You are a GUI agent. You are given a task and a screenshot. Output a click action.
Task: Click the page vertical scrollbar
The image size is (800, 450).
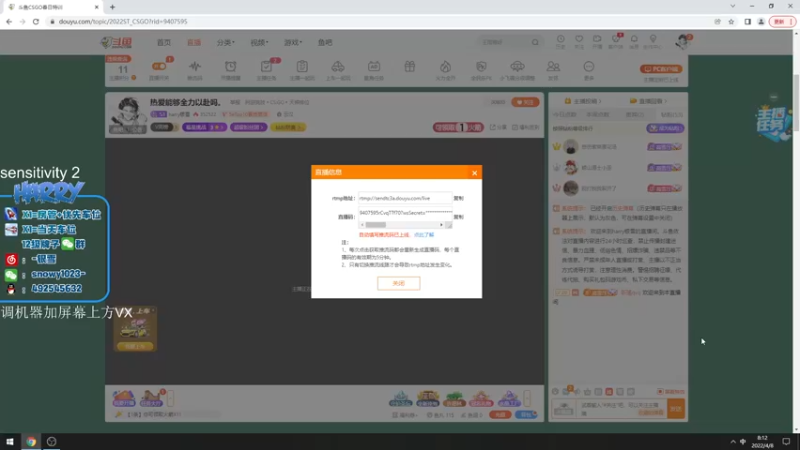pyautogui.click(x=796, y=102)
